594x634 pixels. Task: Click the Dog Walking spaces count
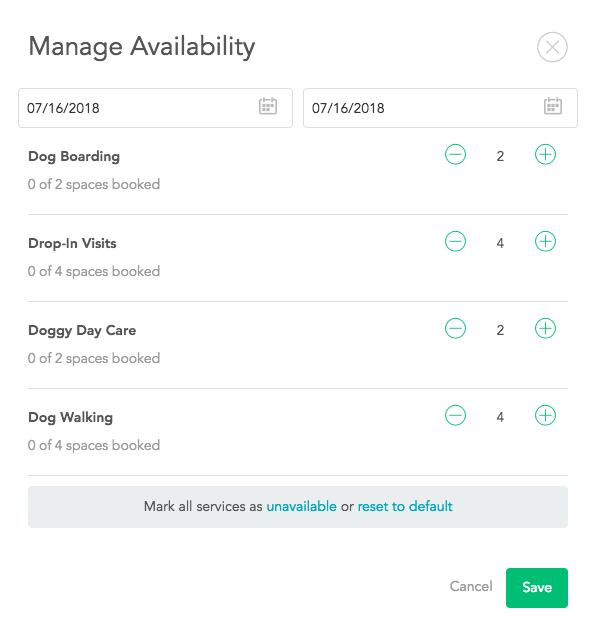point(500,417)
